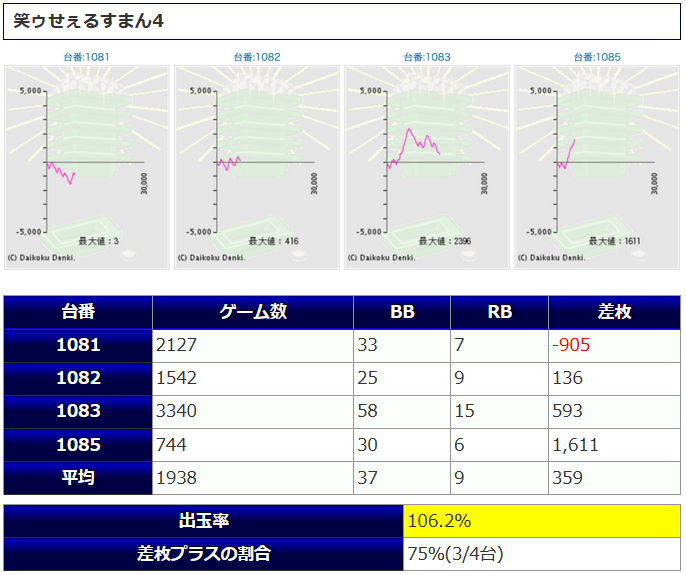Viewport: 686px width, 575px height.
Task: Click the yellow 106.2% payout rate cell
Action: (x=541, y=522)
